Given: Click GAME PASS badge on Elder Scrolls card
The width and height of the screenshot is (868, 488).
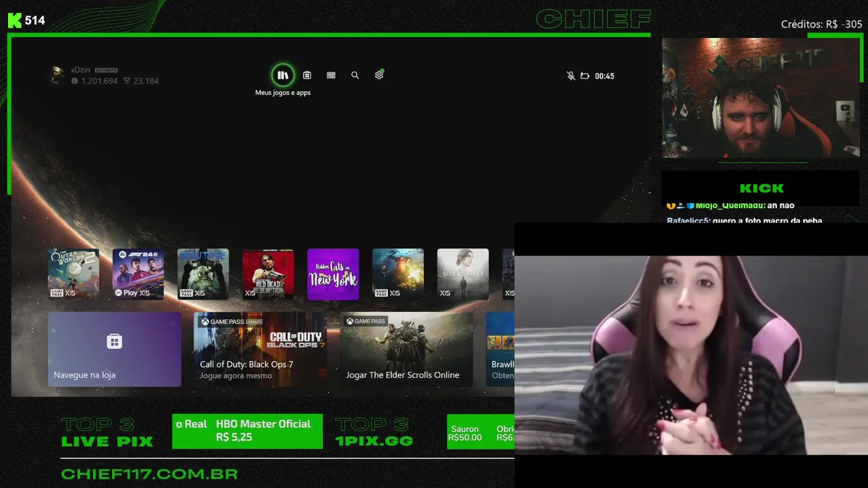Looking at the screenshot, I should [x=366, y=321].
